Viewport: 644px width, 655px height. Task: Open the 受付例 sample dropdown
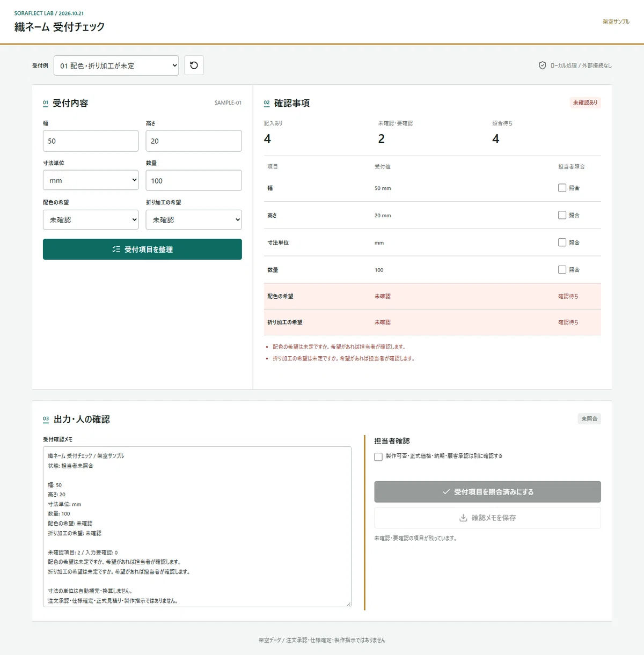(x=116, y=65)
